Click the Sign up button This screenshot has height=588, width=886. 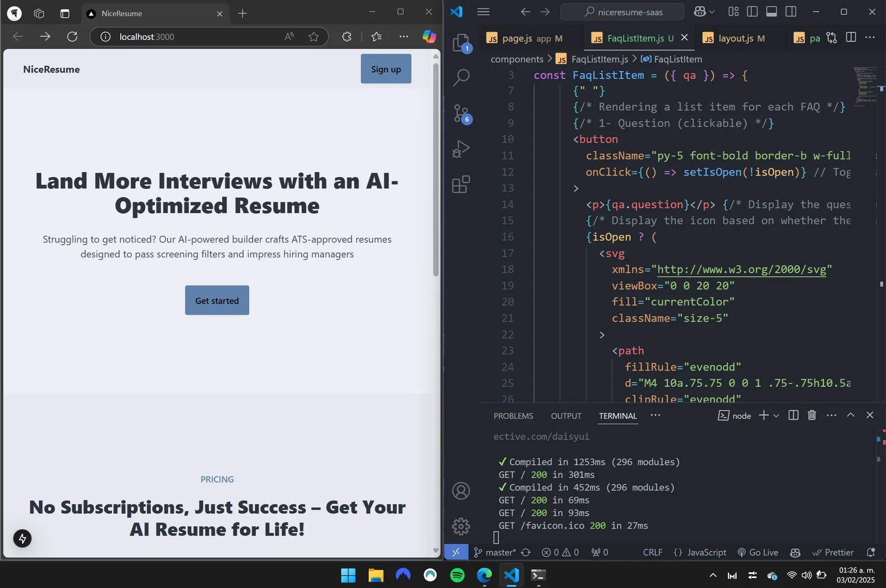click(386, 69)
